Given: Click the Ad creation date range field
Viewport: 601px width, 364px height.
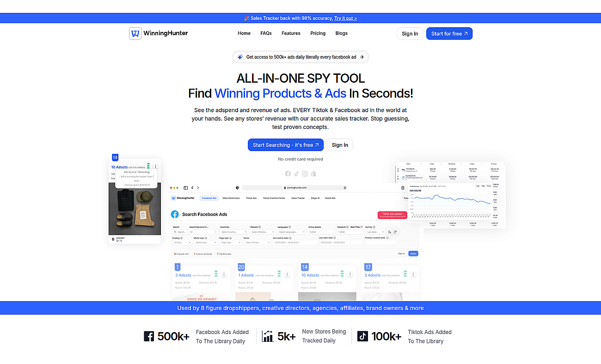Looking at the screenshot, I should click(295, 242).
